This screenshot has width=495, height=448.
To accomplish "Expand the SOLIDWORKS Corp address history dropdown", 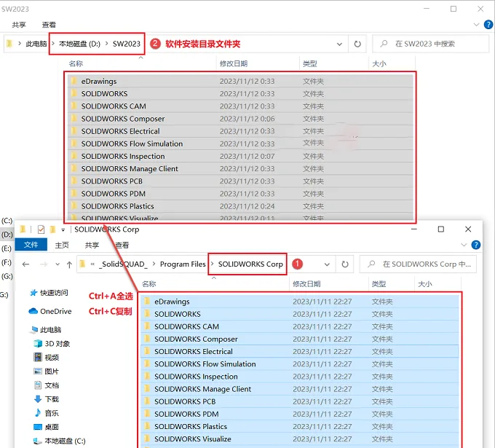I will tap(327, 264).
